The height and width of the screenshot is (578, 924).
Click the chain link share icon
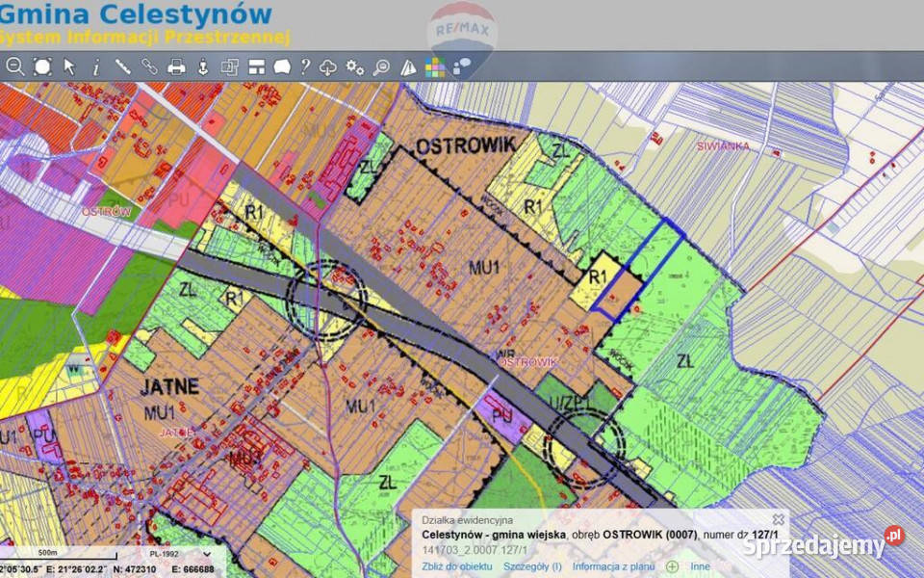[x=149, y=66]
